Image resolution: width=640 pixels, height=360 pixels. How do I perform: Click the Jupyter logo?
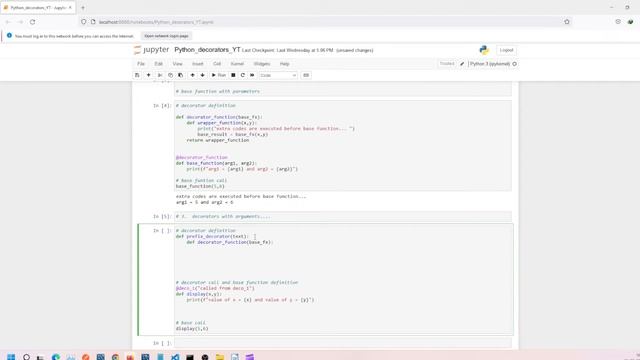point(151,50)
